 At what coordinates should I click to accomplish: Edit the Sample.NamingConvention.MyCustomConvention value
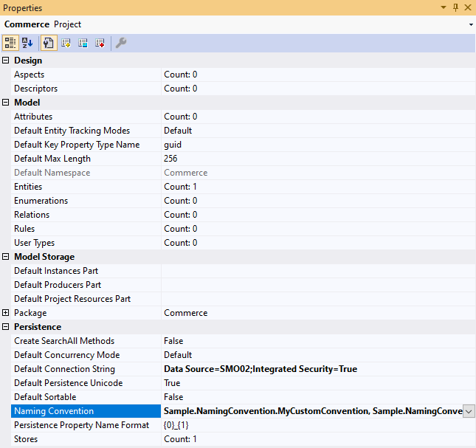(313, 411)
